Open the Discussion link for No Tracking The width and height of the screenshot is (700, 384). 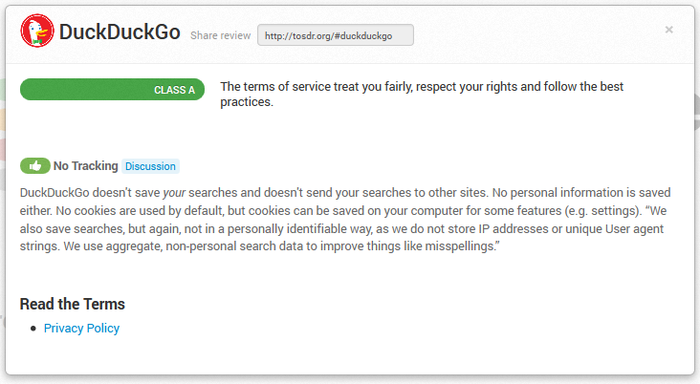[x=150, y=166]
